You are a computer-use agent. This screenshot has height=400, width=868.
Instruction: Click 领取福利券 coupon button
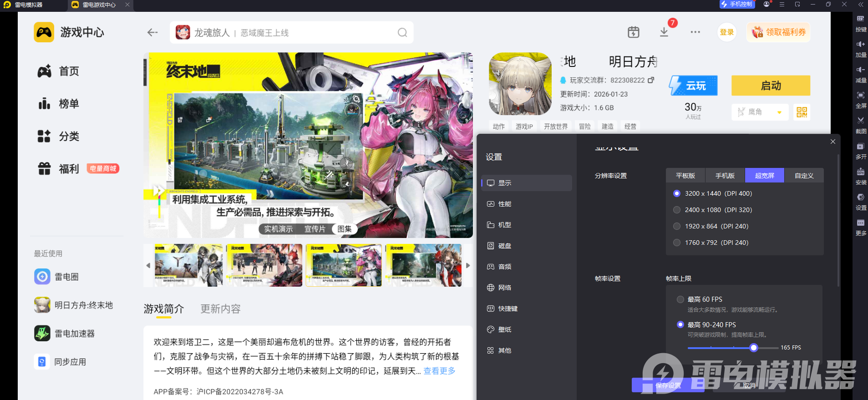click(x=778, y=32)
